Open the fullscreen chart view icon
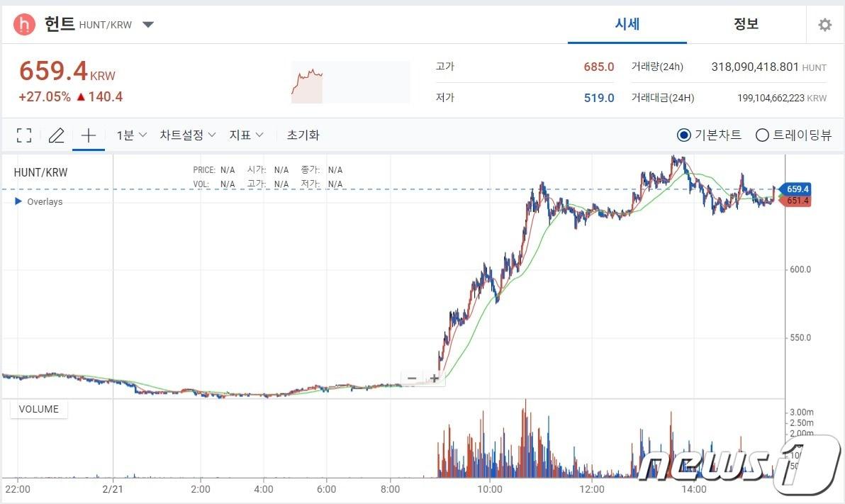845x504 pixels. pos(24,135)
